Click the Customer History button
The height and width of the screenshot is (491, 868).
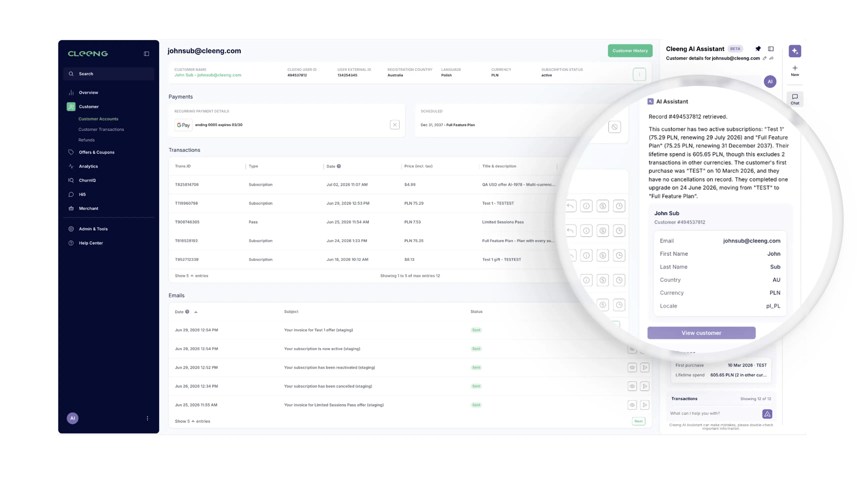pos(630,51)
